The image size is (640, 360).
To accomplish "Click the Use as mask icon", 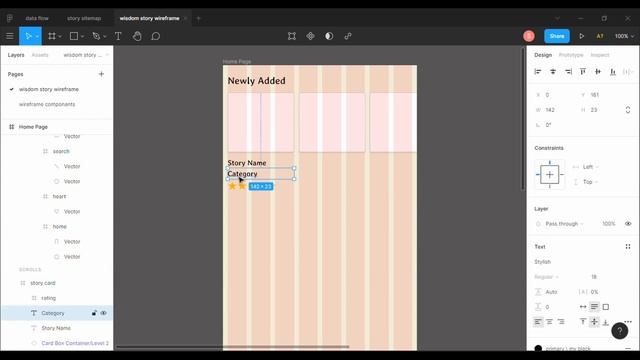I will point(329,36).
